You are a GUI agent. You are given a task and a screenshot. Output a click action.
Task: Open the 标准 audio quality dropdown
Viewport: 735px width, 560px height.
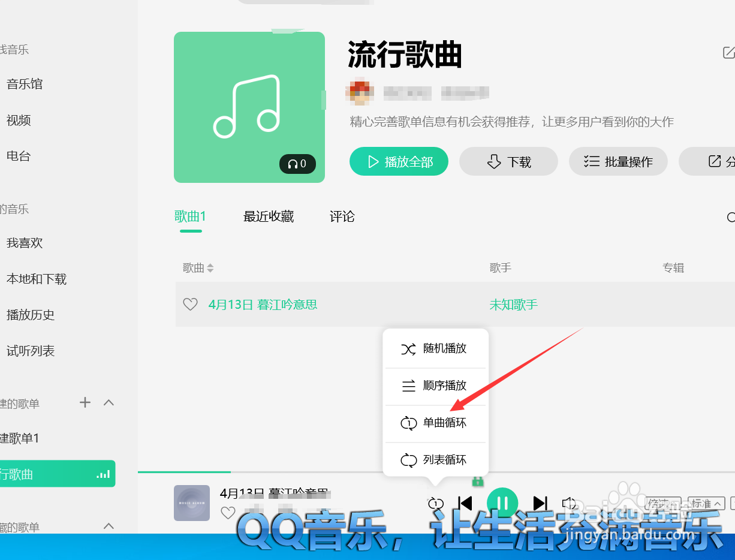pyautogui.click(x=706, y=504)
